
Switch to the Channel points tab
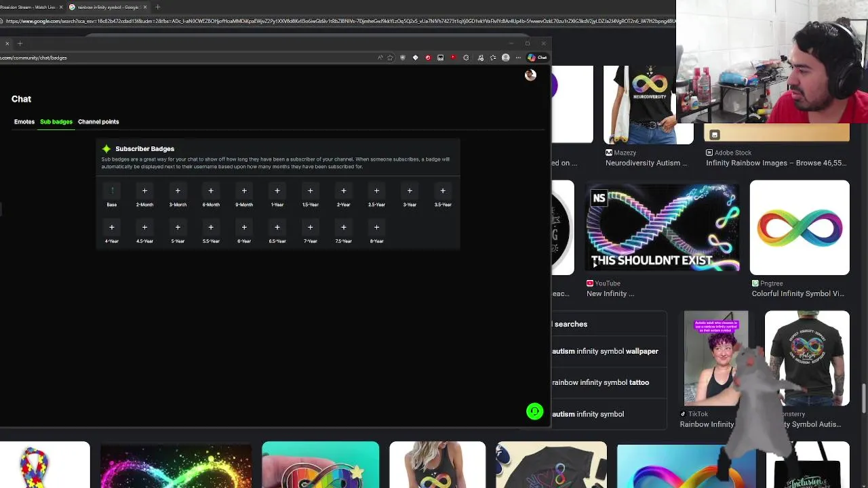point(98,122)
